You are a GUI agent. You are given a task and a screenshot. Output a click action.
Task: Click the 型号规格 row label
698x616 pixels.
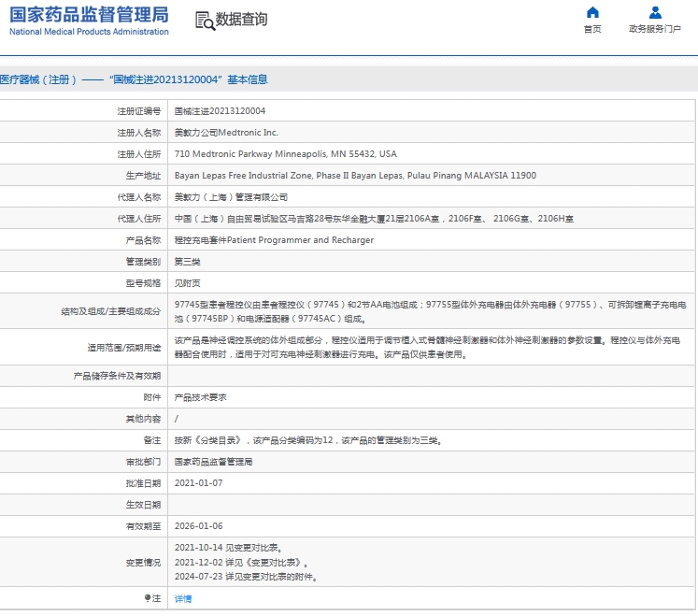click(x=143, y=283)
